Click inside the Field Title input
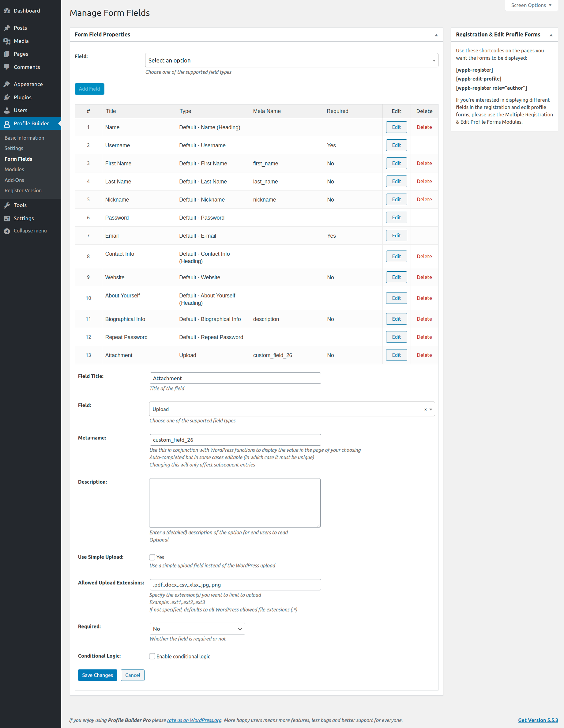Viewport: 564px width, 728px height. coord(235,378)
